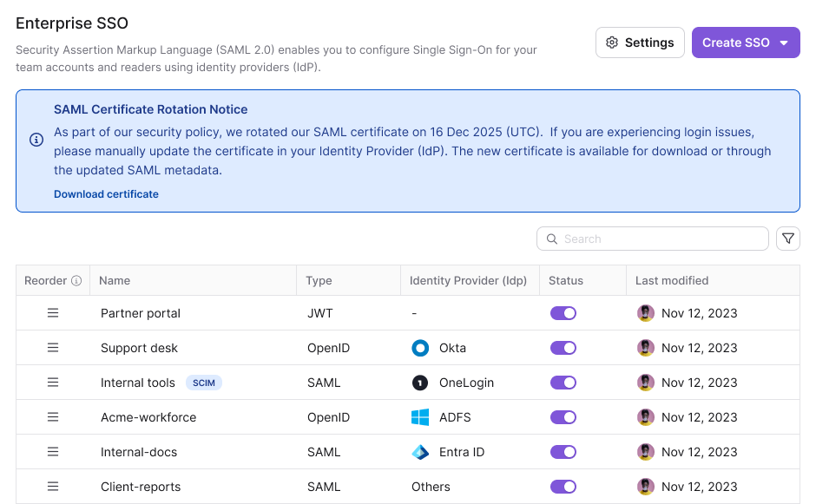This screenshot has height=504, width=816.
Task: Toggle Acme-workforce status off
Action: click(x=563, y=417)
